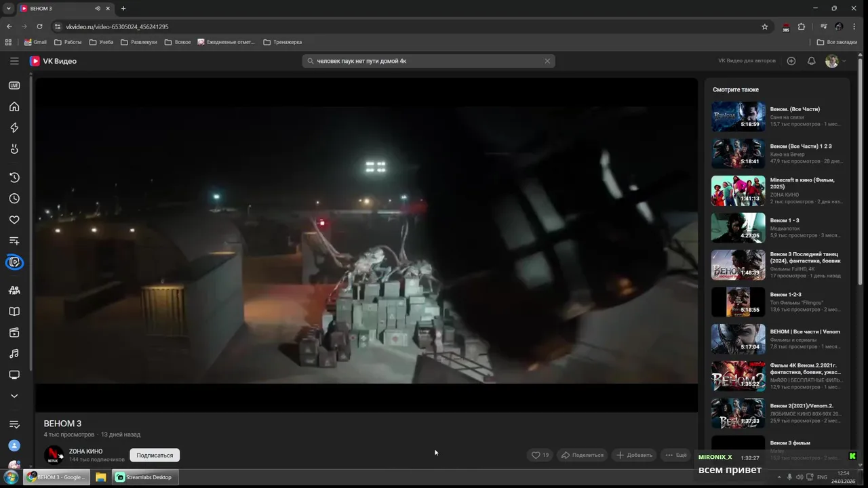Open the circled video library icon in sidebar
The image size is (868, 488).
coord(14,262)
